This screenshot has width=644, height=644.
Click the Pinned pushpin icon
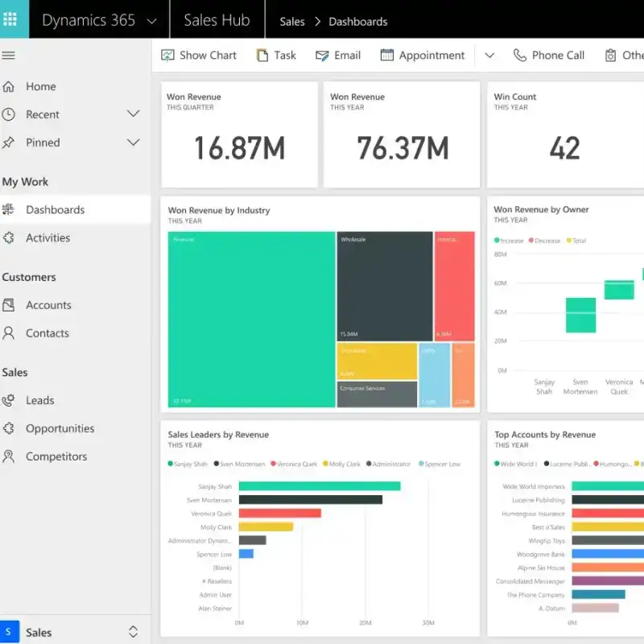tap(8, 142)
